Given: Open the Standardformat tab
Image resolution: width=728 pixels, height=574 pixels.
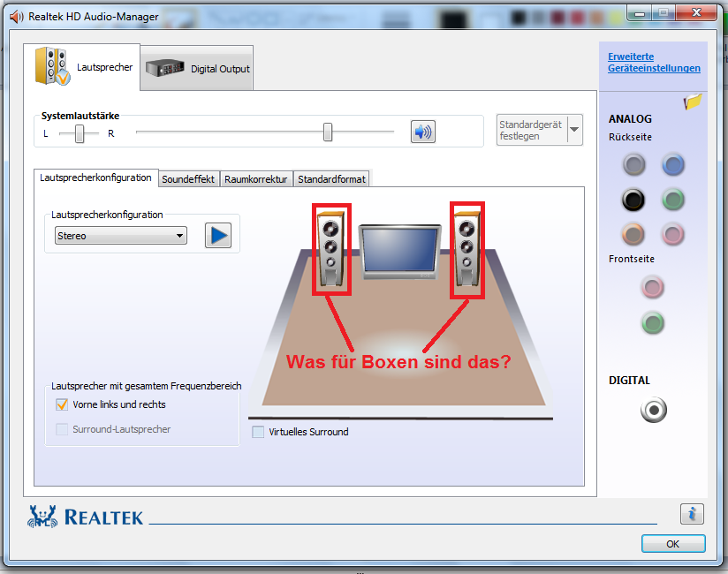Looking at the screenshot, I should (x=331, y=179).
